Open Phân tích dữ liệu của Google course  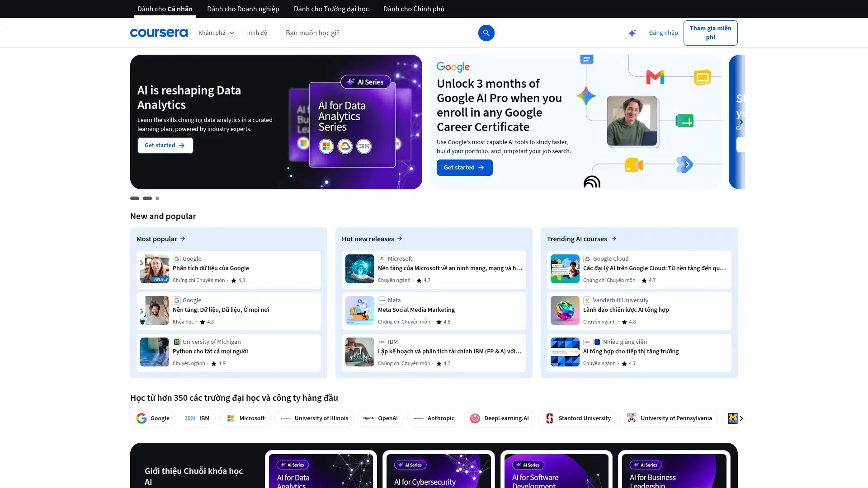[229, 270]
